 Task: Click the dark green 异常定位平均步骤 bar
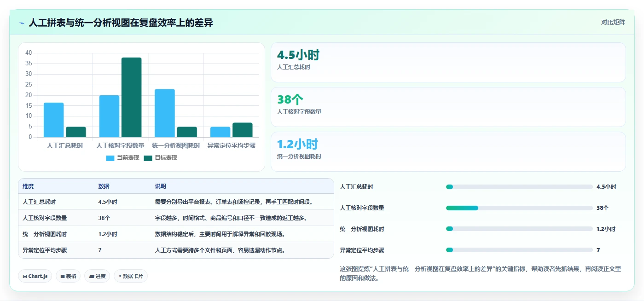tap(243, 130)
